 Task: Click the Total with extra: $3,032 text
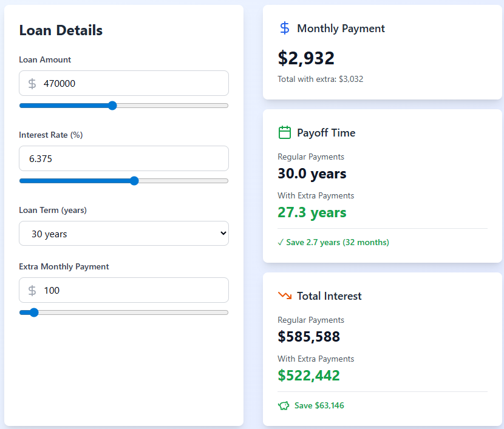point(320,79)
